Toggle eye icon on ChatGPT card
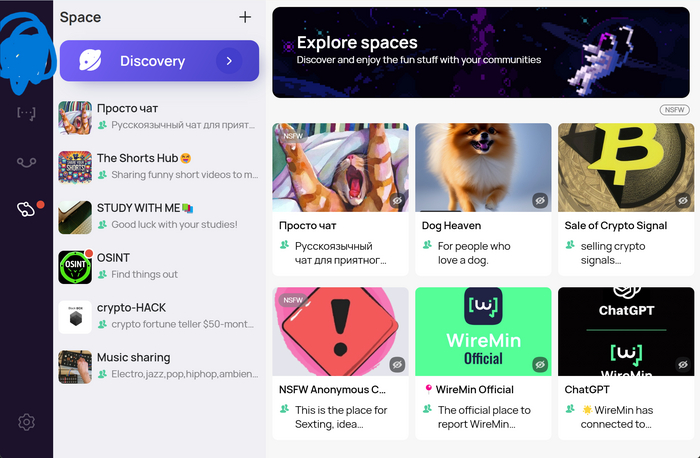The image size is (700, 458). (x=683, y=365)
